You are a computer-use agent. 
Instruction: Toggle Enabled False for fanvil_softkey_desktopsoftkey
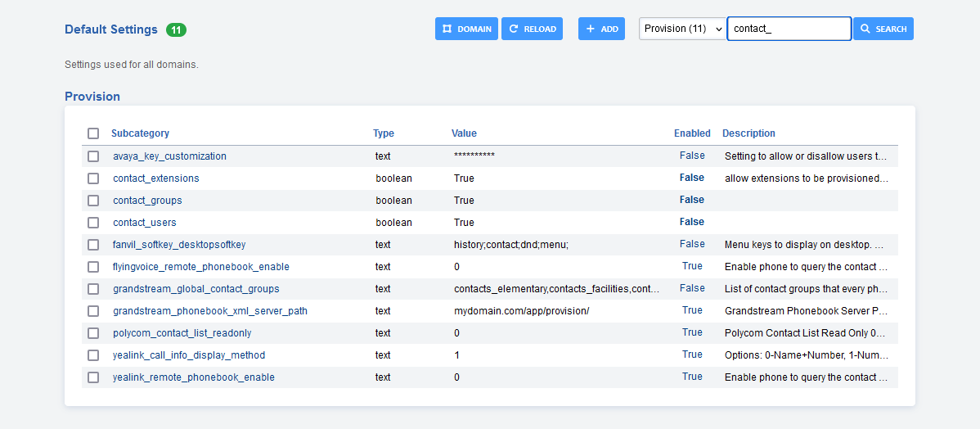point(691,244)
